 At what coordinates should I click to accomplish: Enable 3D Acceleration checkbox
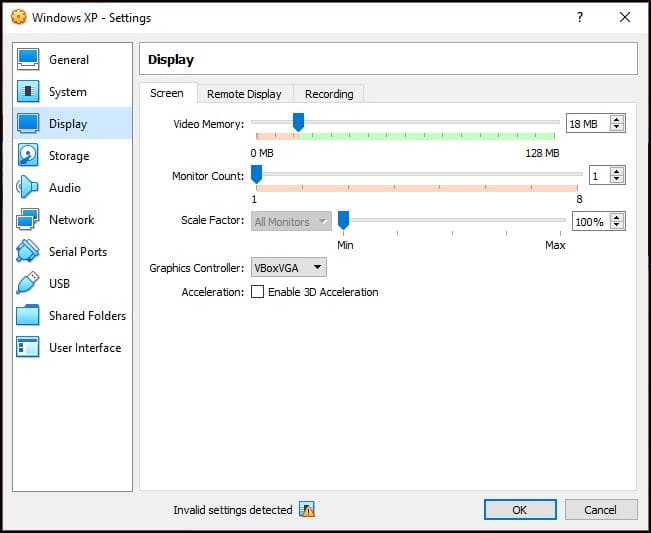click(x=257, y=292)
